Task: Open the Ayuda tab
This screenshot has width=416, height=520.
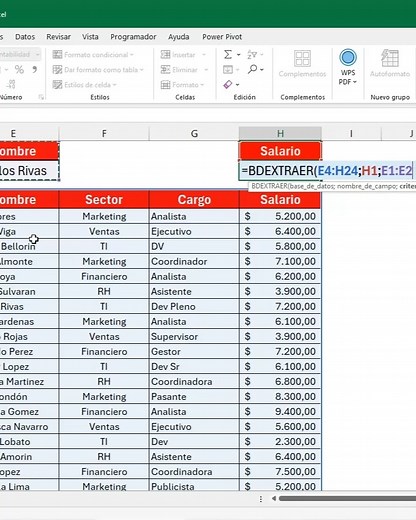Action: coord(178,37)
